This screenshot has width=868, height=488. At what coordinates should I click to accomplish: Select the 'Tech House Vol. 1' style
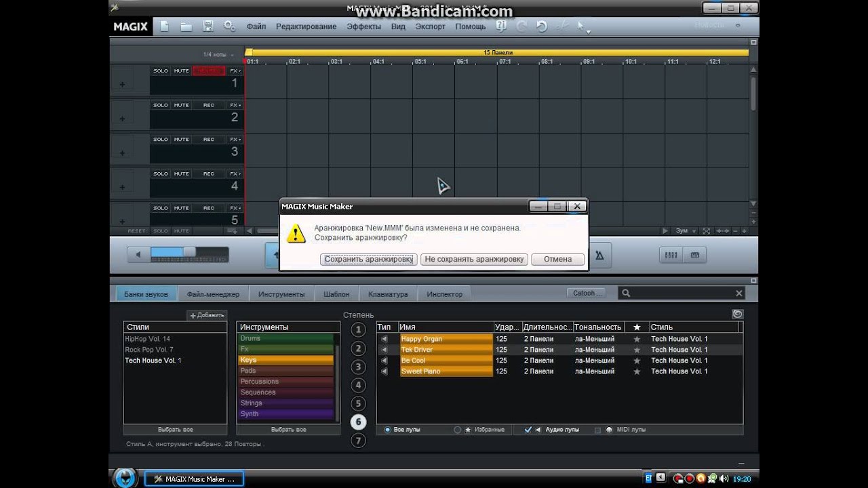tap(153, 361)
